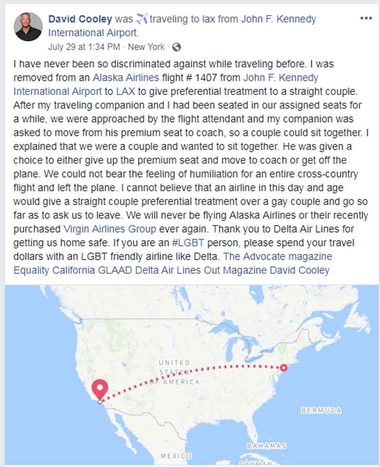Screen dimensions: 380x467
Task: Open David Cooley's name link in header
Action: 80,19
